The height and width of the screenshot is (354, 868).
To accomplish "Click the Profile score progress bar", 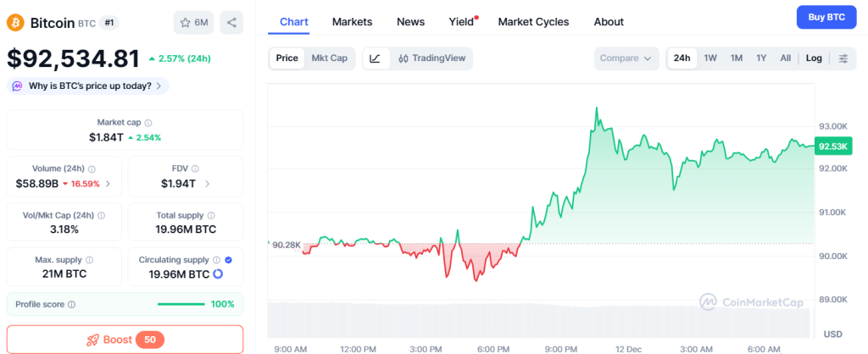I will point(181,304).
